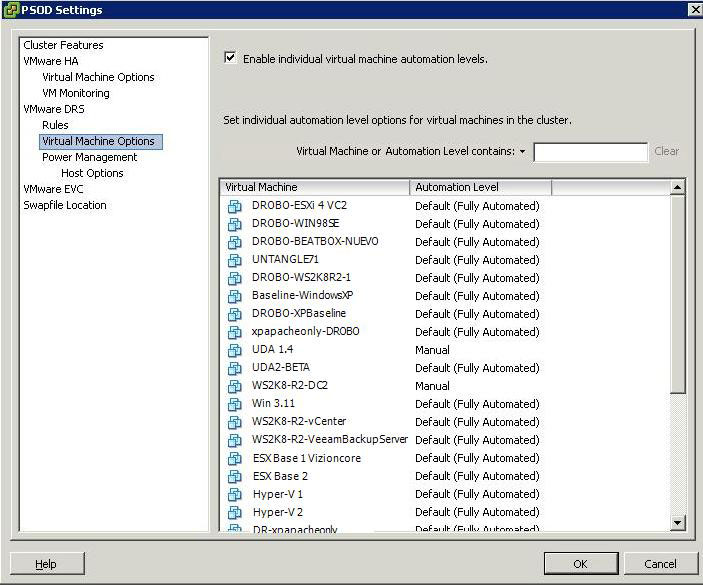Viewport: 703px width, 585px height.
Task: Click the VM icon for Baseline-WindowsXP
Action: coord(234,296)
